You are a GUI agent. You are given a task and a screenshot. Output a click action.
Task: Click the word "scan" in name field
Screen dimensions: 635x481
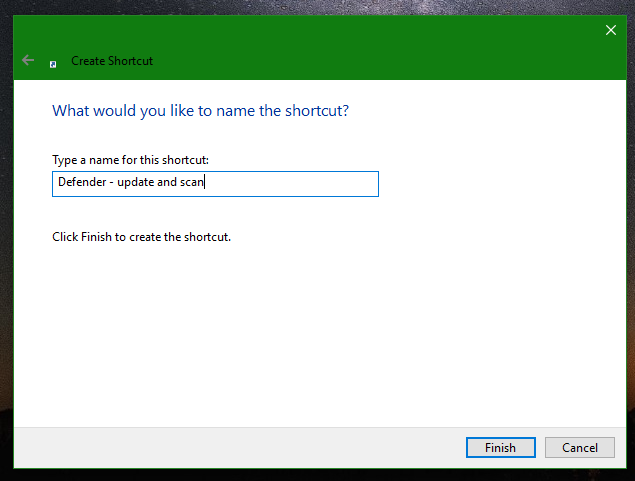(x=192, y=184)
